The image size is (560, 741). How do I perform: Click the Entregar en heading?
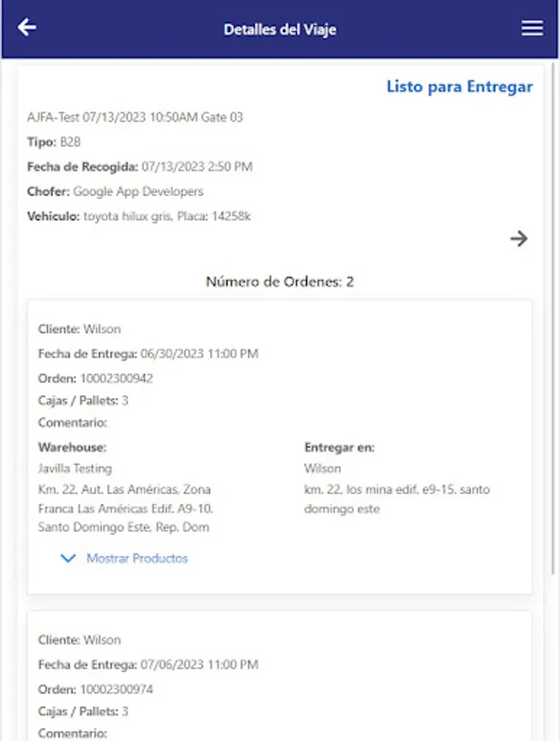click(339, 448)
